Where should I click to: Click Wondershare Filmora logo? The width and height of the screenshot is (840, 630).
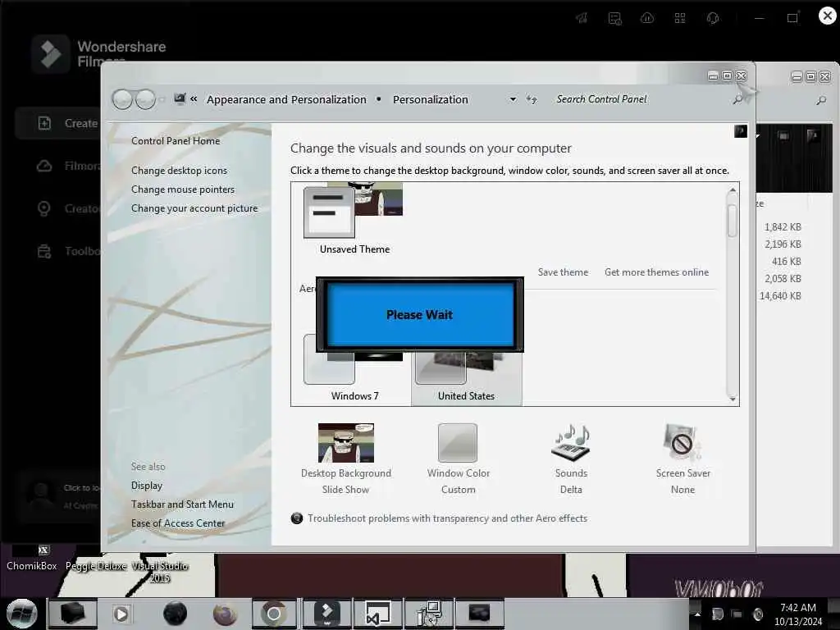pyautogui.click(x=50, y=54)
